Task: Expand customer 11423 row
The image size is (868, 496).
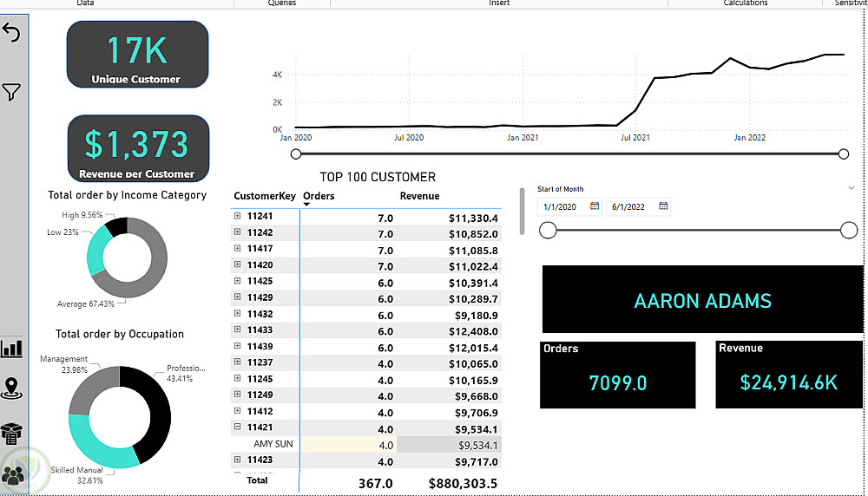Action: point(238,460)
